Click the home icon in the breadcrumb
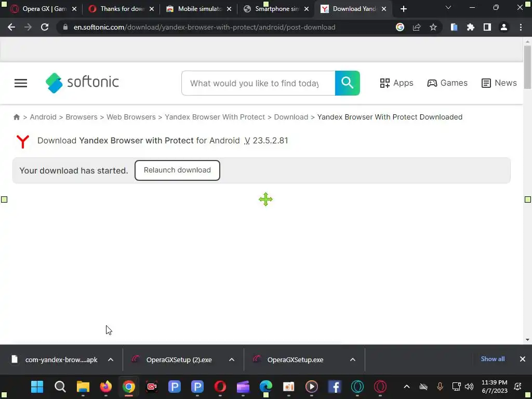532x399 pixels. coord(16,117)
